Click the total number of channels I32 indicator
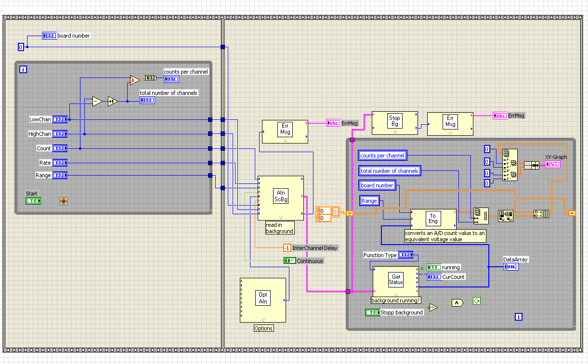588x364 pixels. tap(147, 100)
